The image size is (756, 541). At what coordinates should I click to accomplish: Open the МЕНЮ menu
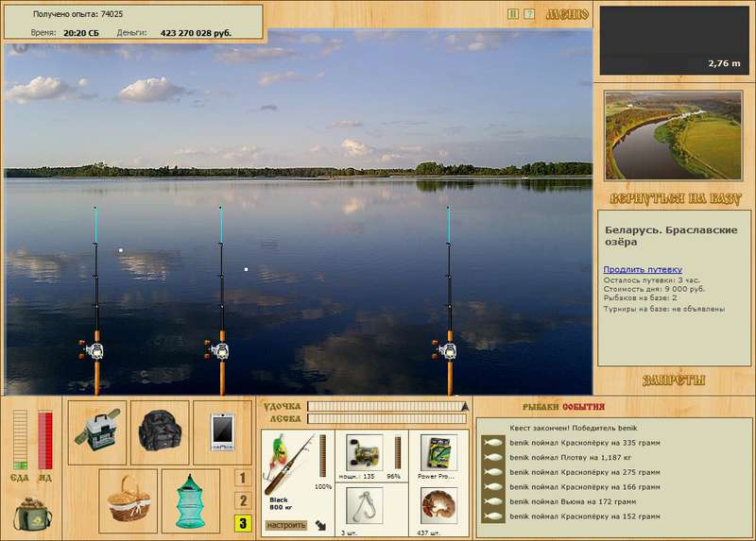pos(566,14)
